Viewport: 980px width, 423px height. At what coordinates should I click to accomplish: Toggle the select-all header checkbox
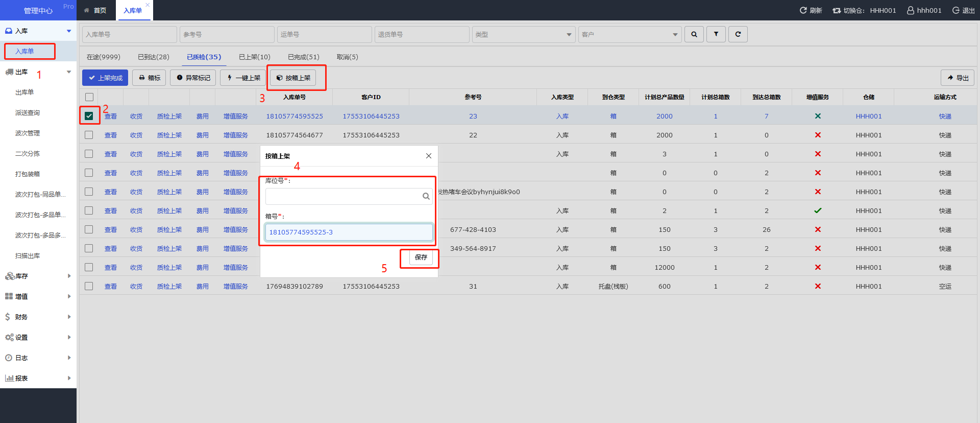tap(89, 97)
